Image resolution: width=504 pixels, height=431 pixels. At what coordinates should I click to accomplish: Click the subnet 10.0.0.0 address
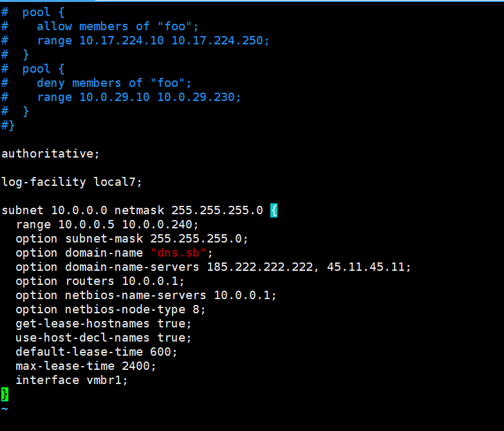tap(79, 210)
